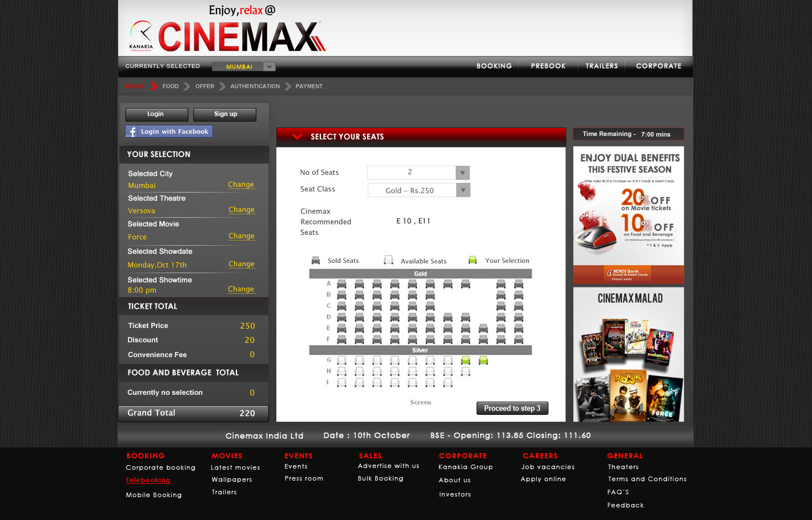Screen dimensions: 812x520
Task: Open the TRAILERS menu
Action: [601, 66]
